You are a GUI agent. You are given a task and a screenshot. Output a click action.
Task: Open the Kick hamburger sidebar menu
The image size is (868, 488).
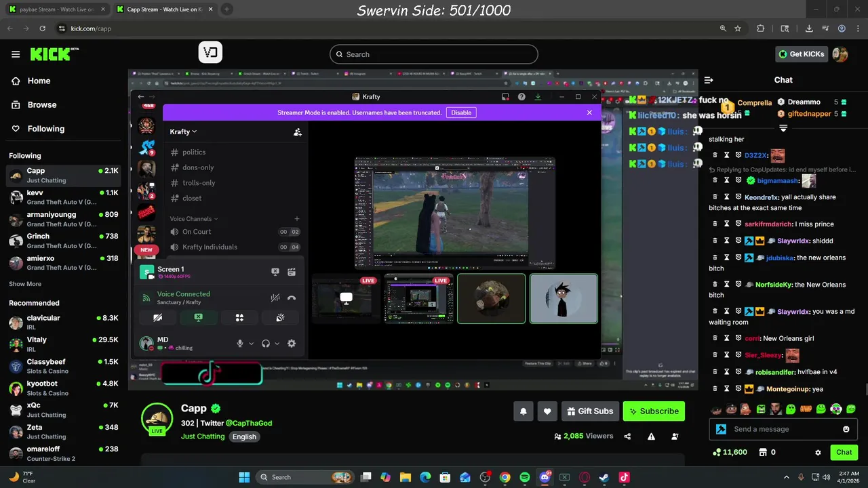(16, 54)
